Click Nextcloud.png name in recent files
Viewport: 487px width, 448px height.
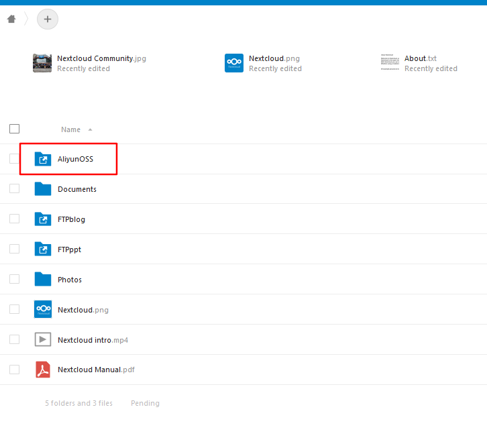click(274, 58)
